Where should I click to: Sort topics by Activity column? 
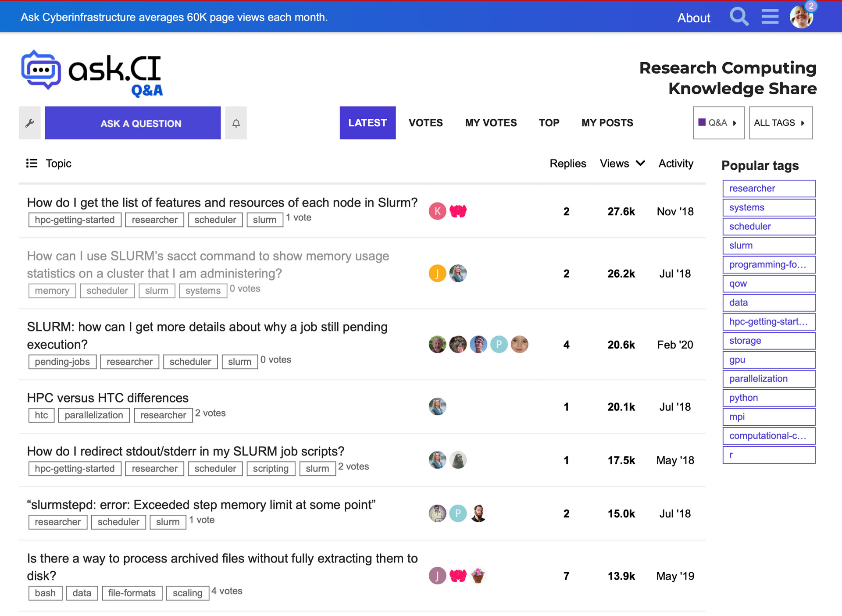[675, 164]
